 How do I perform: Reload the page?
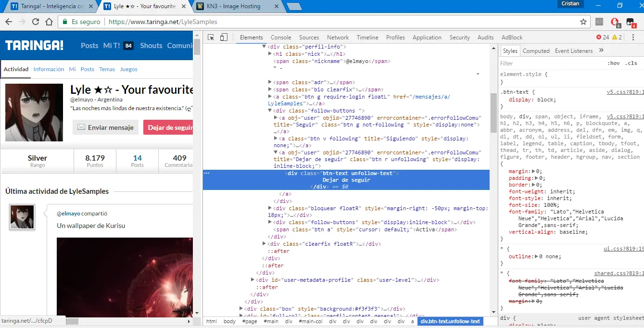coord(36,22)
